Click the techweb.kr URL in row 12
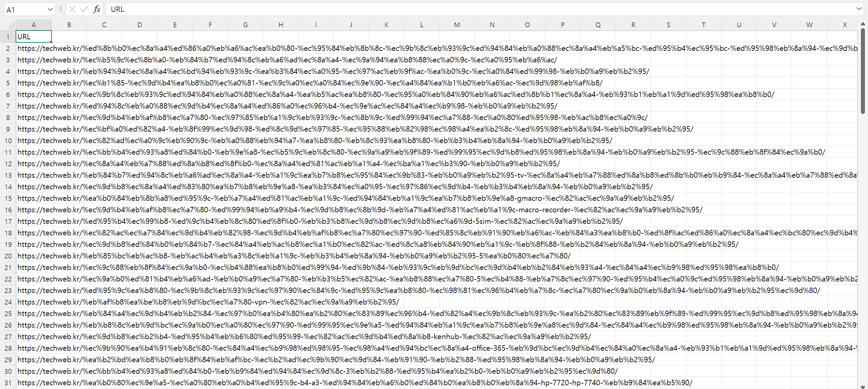The height and width of the screenshot is (389, 868). point(289,163)
